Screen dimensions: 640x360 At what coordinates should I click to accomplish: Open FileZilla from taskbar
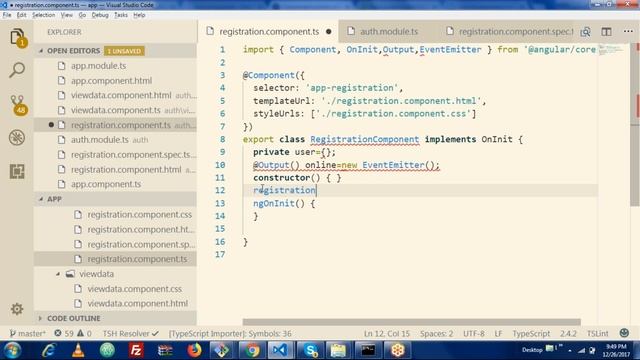coord(136,351)
